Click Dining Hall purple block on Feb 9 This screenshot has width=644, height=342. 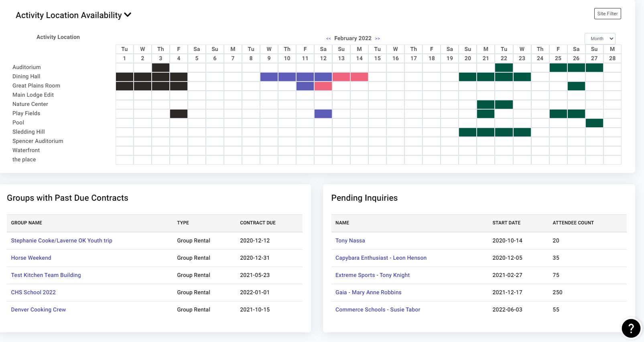[x=269, y=77]
